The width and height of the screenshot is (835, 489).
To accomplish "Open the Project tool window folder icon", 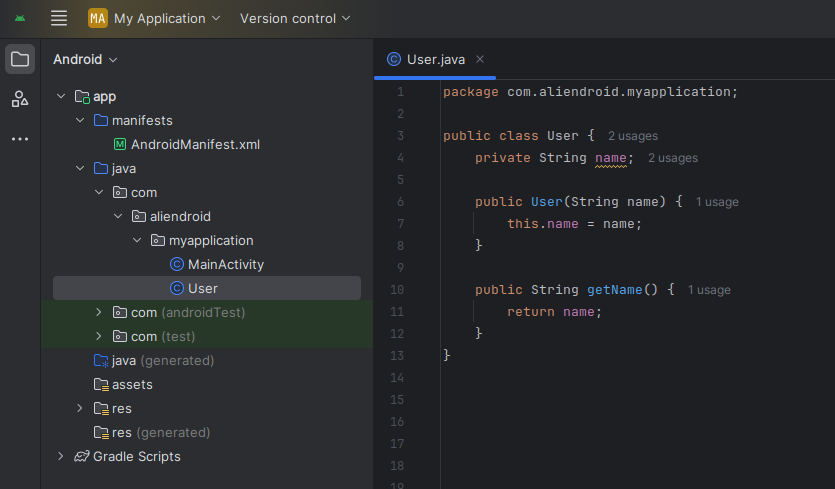I will (20, 59).
